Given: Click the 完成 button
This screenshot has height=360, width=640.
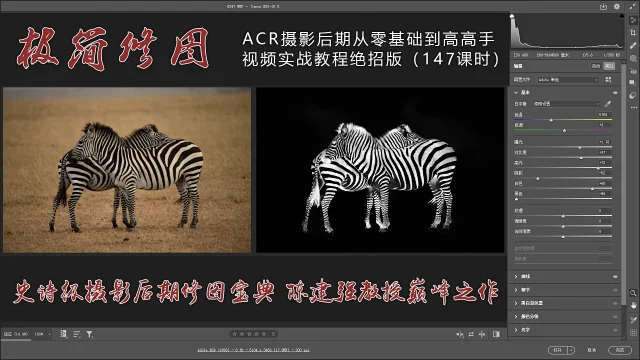Looking at the screenshot, I should pyautogui.click(x=620, y=350).
